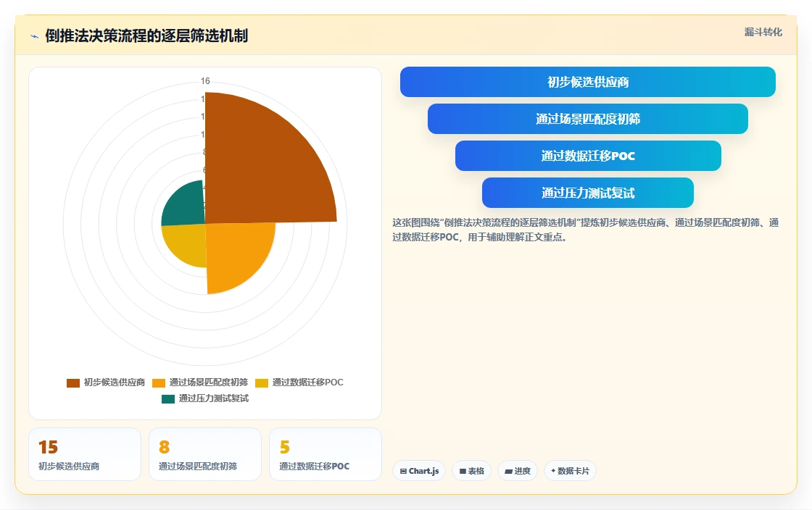This screenshot has height=510, width=812.
Task: Click the 通过场景匹配度初筛 legend label
Action: (x=208, y=382)
